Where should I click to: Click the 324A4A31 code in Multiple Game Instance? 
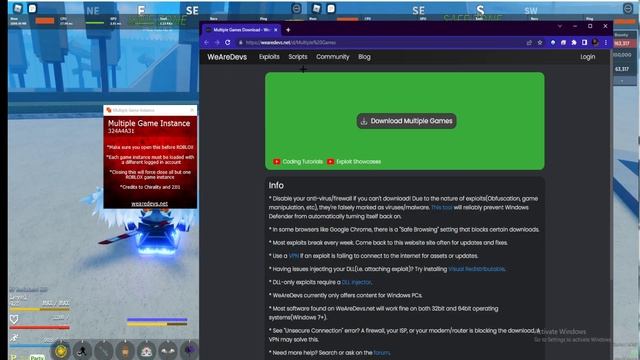(x=121, y=131)
